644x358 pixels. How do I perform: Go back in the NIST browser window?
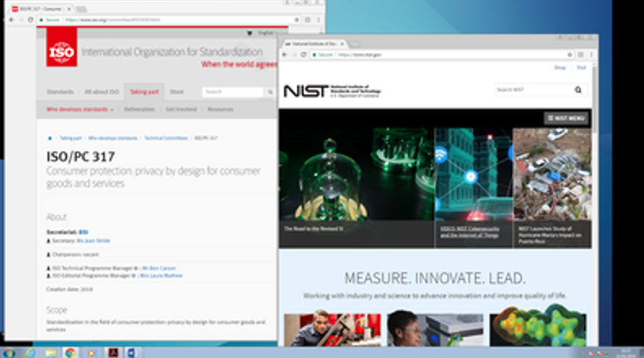pyautogui.click(x=285, y=54)
